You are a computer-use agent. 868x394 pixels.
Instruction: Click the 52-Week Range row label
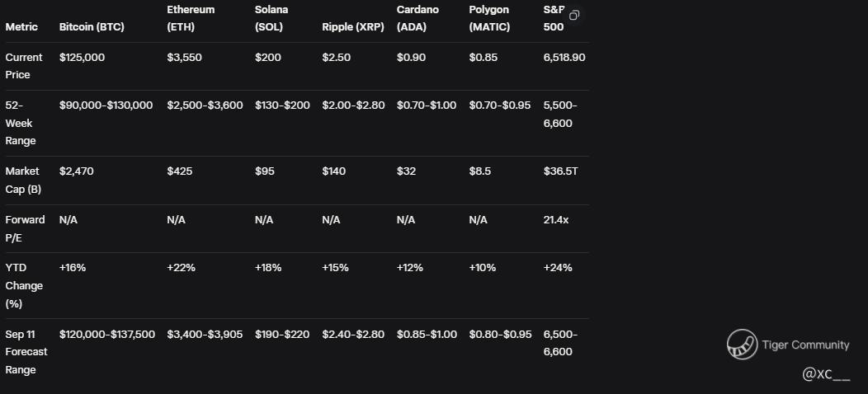(21, 123)
